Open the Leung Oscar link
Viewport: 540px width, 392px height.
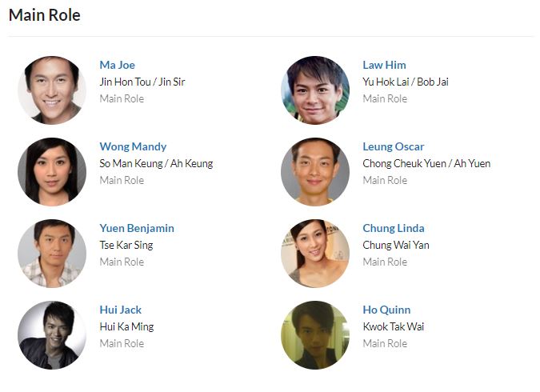394,146
